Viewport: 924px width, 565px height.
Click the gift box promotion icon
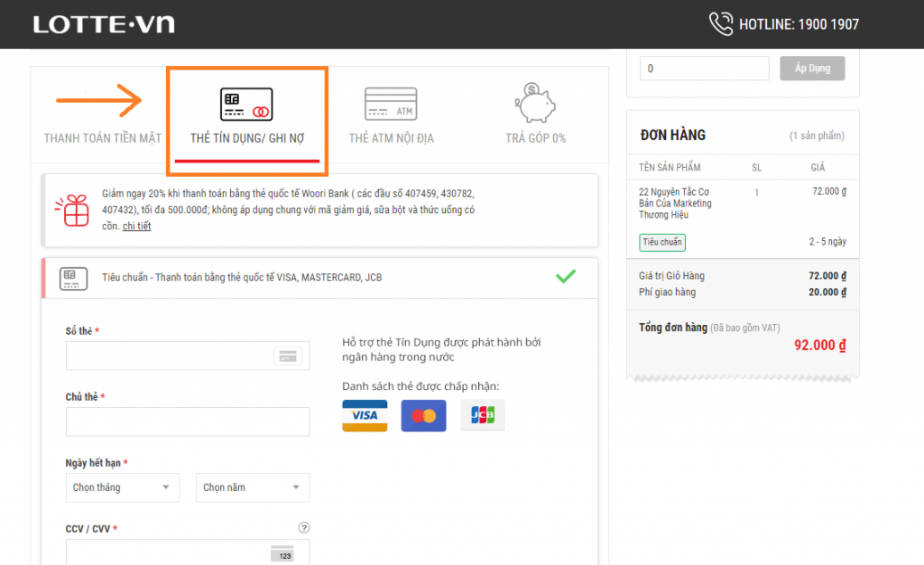click(x=71, y=209)
